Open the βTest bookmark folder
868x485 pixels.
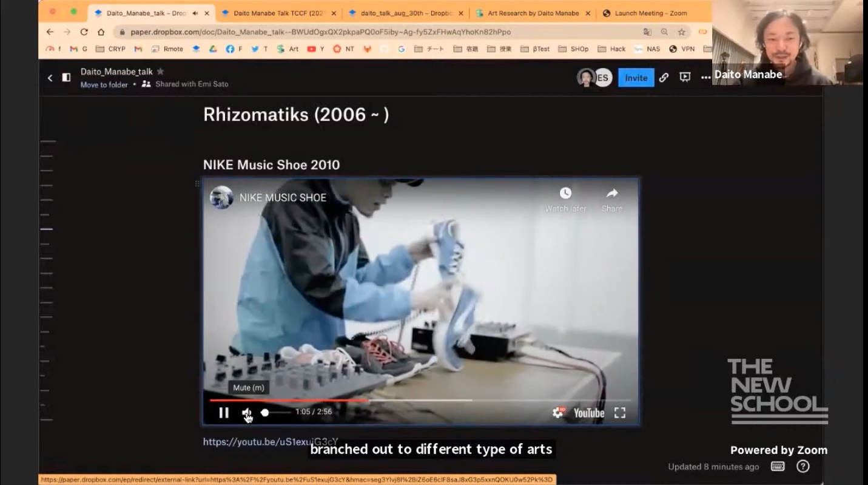tap(535, 49)
